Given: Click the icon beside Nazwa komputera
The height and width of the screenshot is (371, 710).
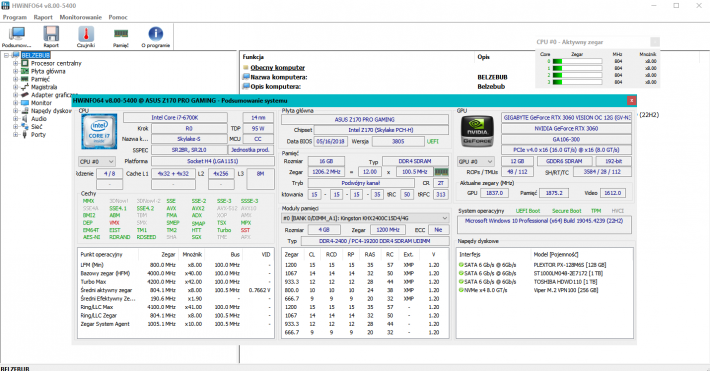Looking at the screenshot, I should pos(246,77).
